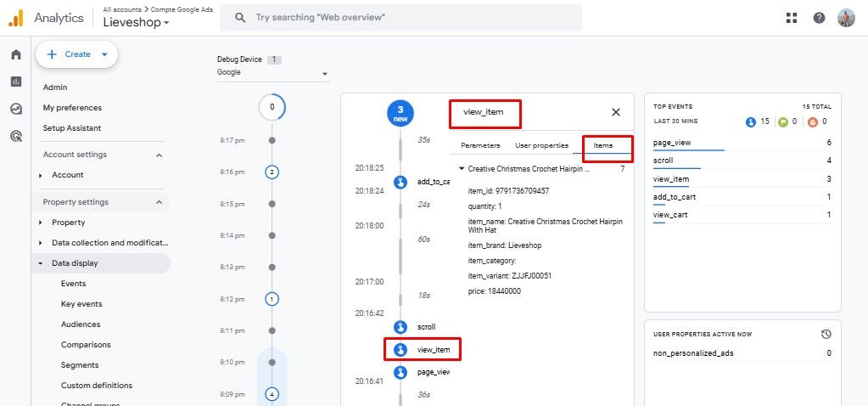This screenshot has width=868, height=406.
Task: Open the Google apps grid
Action: pos(792,18)
